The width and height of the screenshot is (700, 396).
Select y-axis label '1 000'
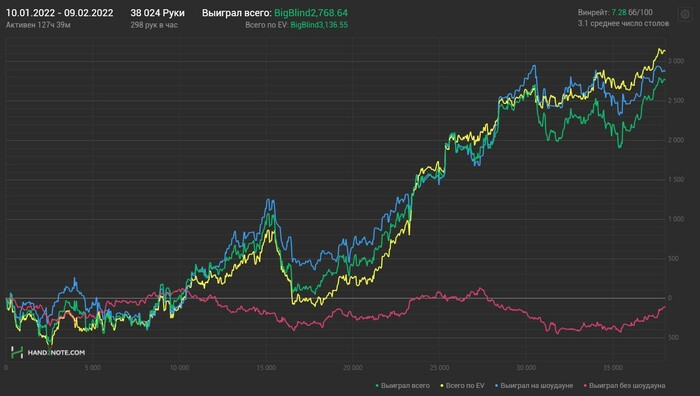pyautogui.click(x=675, y=219)
